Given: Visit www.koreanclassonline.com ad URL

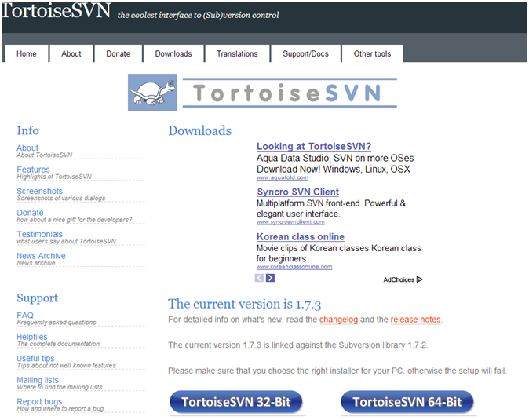Looking at the screenshot, I should [x=294, y=267].
